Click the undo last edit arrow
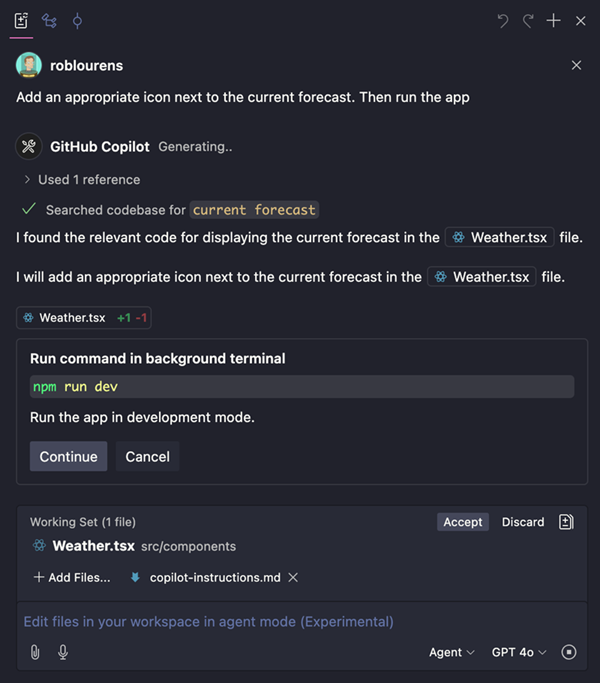The image size is (600, 683). [x=503, y=21]
